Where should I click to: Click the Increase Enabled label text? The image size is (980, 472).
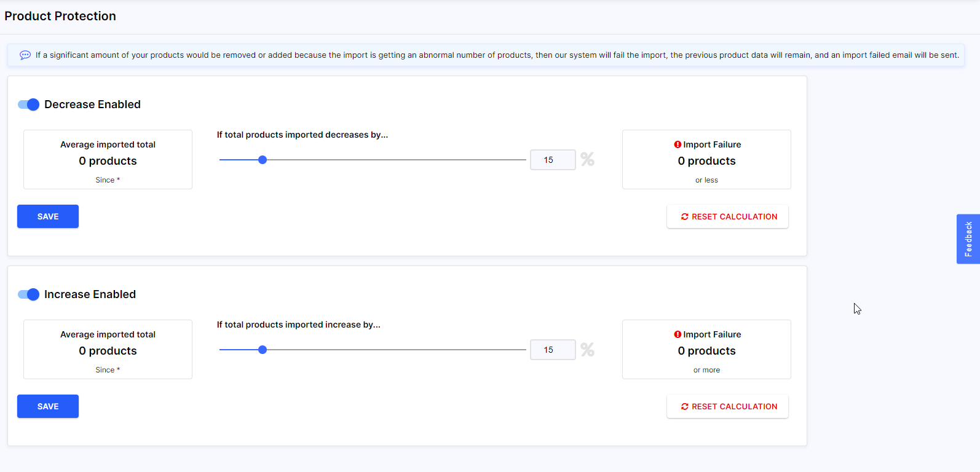(x=90, y=294)
